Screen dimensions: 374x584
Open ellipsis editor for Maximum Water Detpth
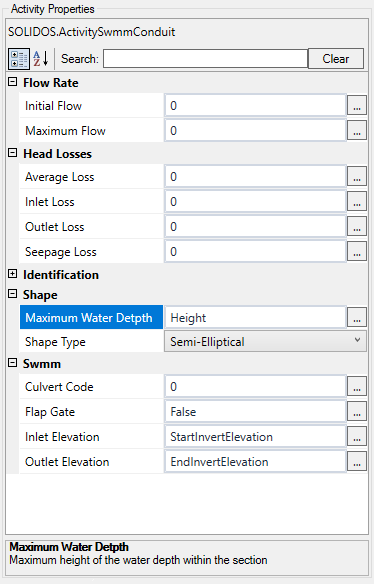coord(357,318)
